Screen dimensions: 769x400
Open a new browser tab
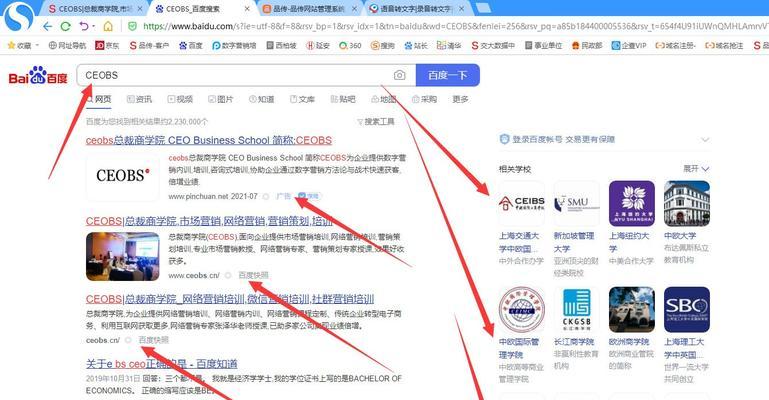484,7
